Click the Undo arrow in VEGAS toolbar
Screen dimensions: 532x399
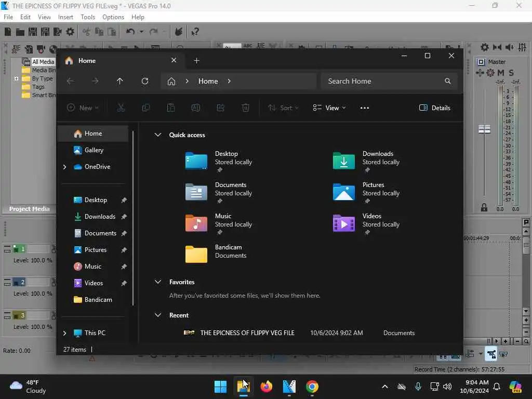130,32
